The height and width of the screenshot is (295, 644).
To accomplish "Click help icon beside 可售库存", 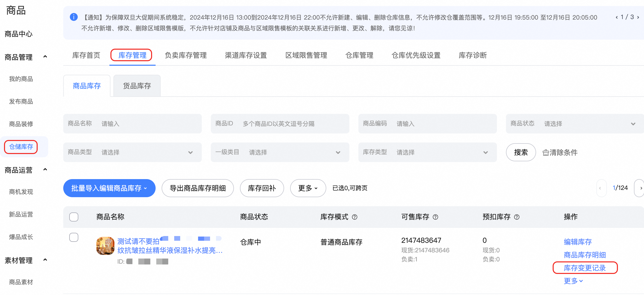I will 436,217.
